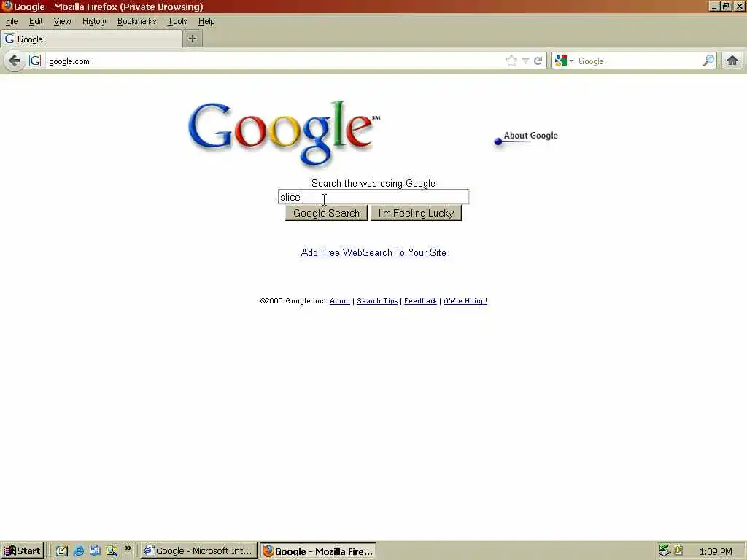Viewport: 747px width, 560px height.
Task: Click the address bar showing google.com
Action: point(274,61)
